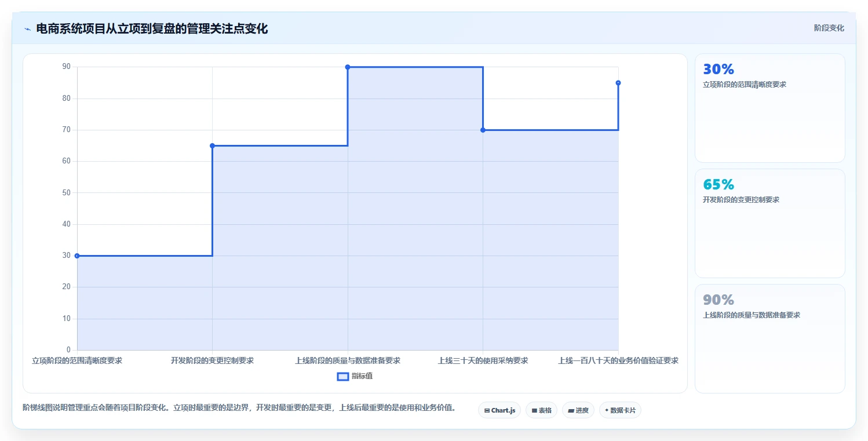Click the data point at value 65

tap(212, 145)
